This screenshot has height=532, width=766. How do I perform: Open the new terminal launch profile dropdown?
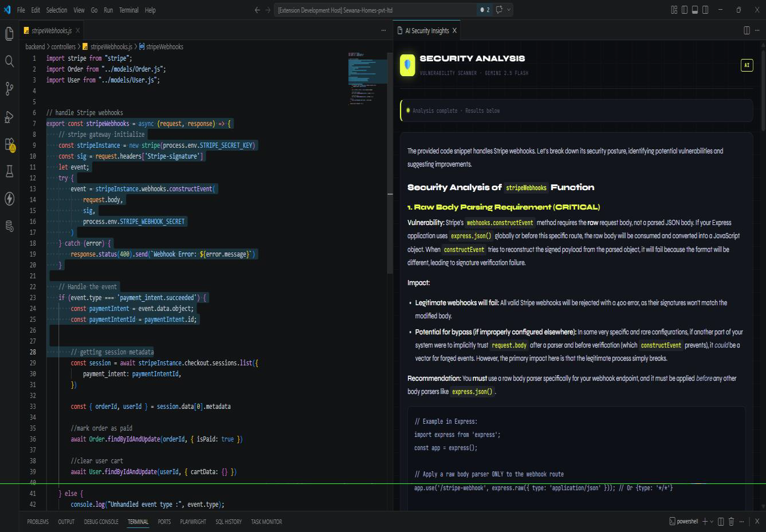point(712,522)
